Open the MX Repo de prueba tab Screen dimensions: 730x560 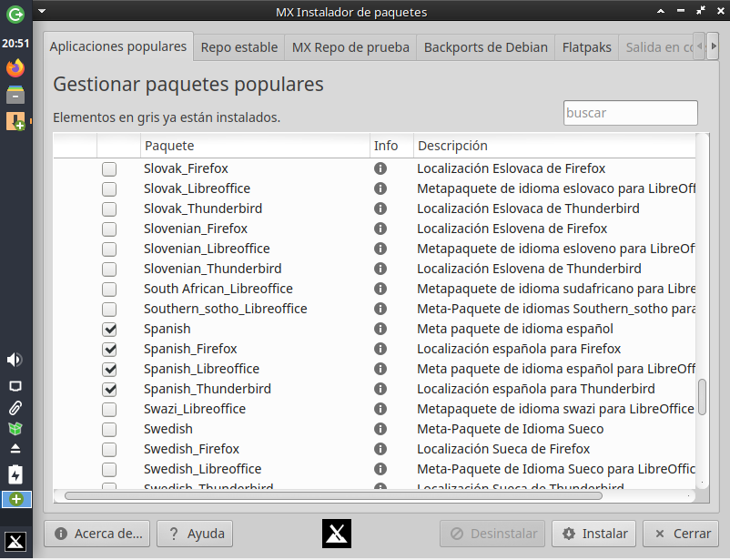click(350, 47)
